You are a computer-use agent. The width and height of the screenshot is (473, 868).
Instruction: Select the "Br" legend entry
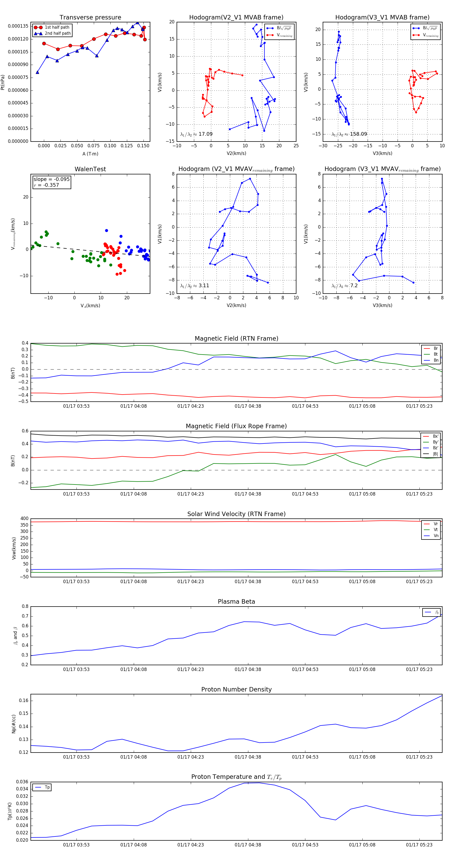(431, 349)
